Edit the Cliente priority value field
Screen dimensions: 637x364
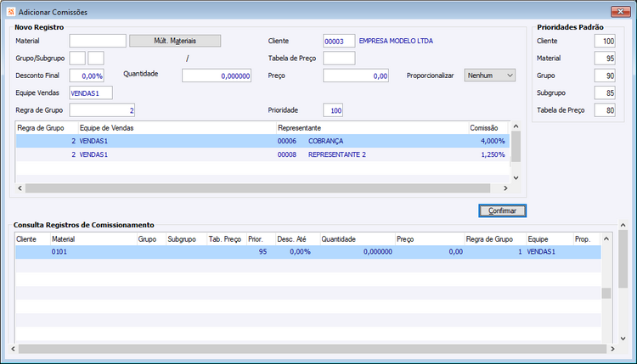click(x=605, y=41)
